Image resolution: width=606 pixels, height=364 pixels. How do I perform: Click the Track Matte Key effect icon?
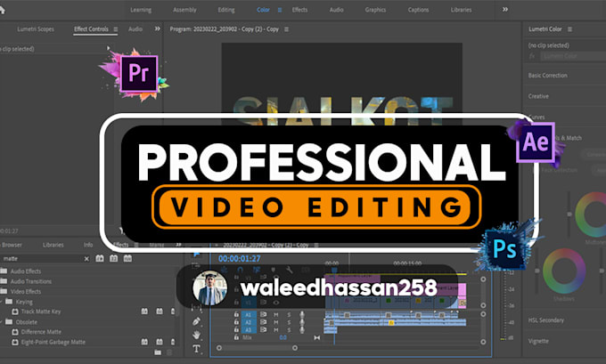coord(15,311)
